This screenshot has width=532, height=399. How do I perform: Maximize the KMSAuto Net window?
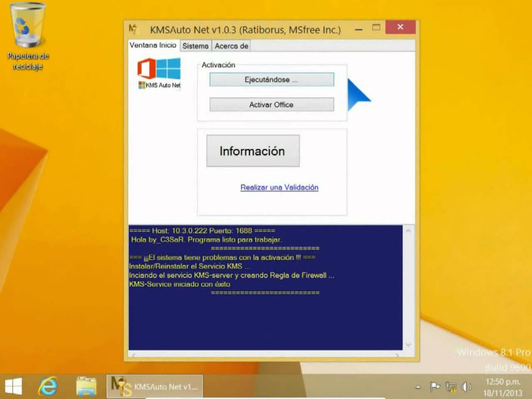pos(376,27)
